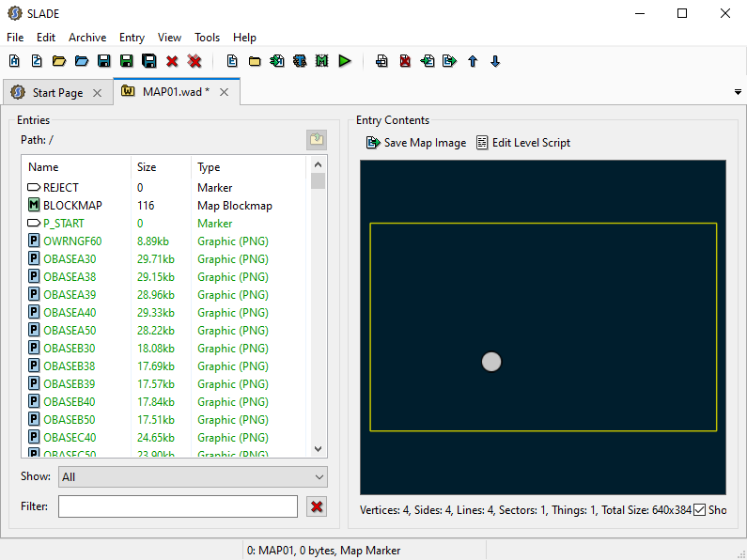This screenshot has width=747, height=560.
Task: Click the green Run archive play icon
Action: (345, 61)
